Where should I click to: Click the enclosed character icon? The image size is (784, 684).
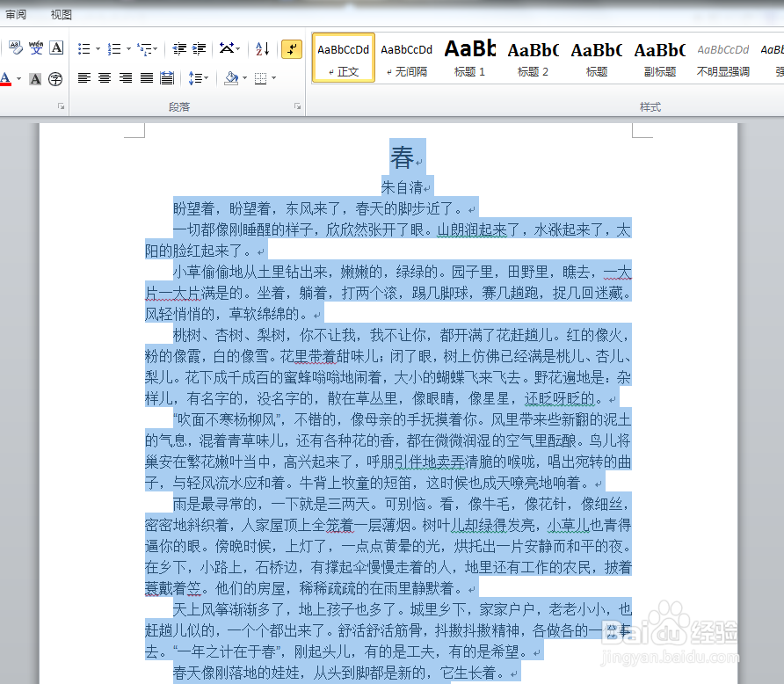(x=54, y=77)
